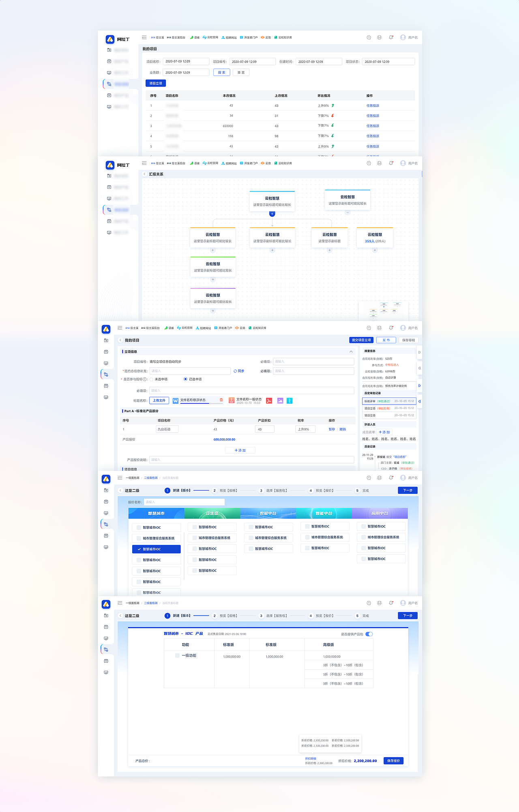519x812 pixels.
Task: Click purple image file icon in attachments row
Action: click(x=280, y=401)
